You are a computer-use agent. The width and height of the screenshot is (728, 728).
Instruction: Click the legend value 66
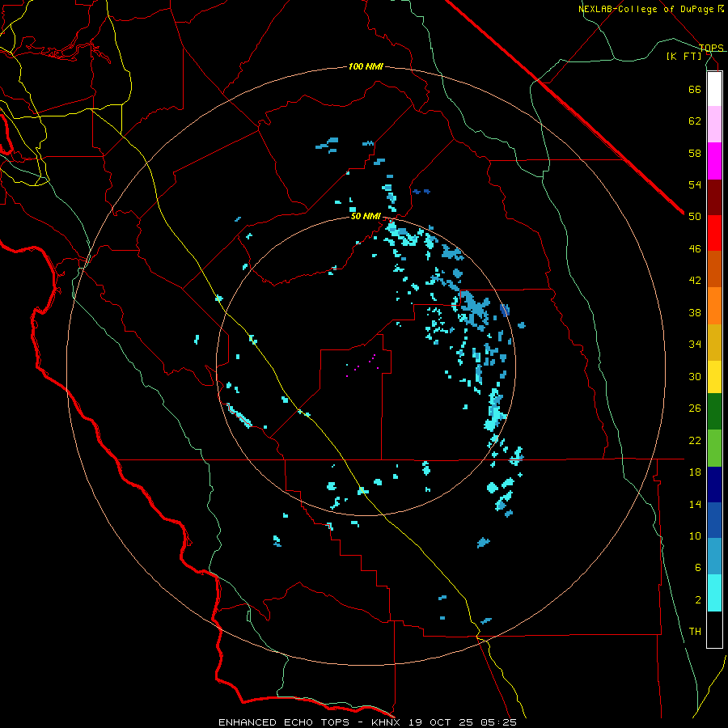pyautogui.click(x=695, y=89)
